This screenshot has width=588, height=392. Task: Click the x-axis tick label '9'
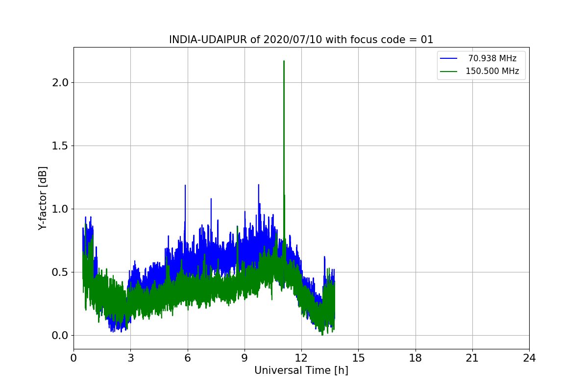[x=245, y=358]
